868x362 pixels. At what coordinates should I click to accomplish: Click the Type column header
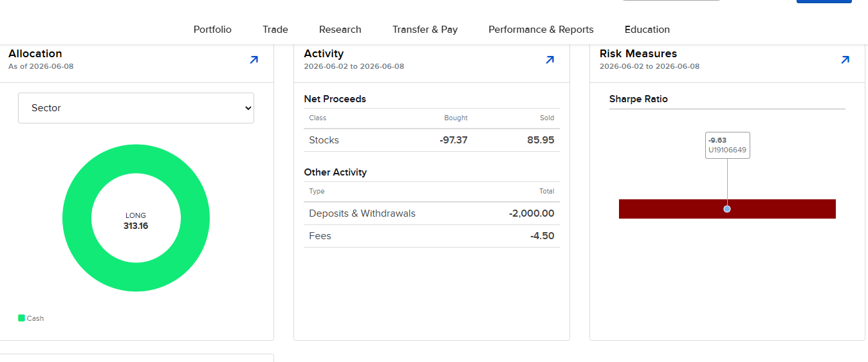point(317,191)
